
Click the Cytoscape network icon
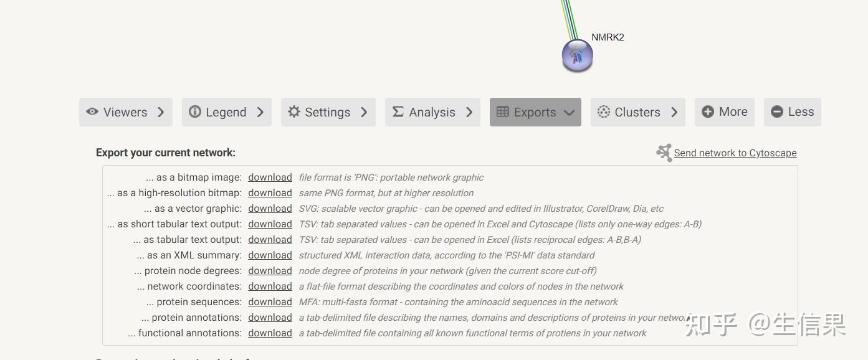tap(664, 152)
